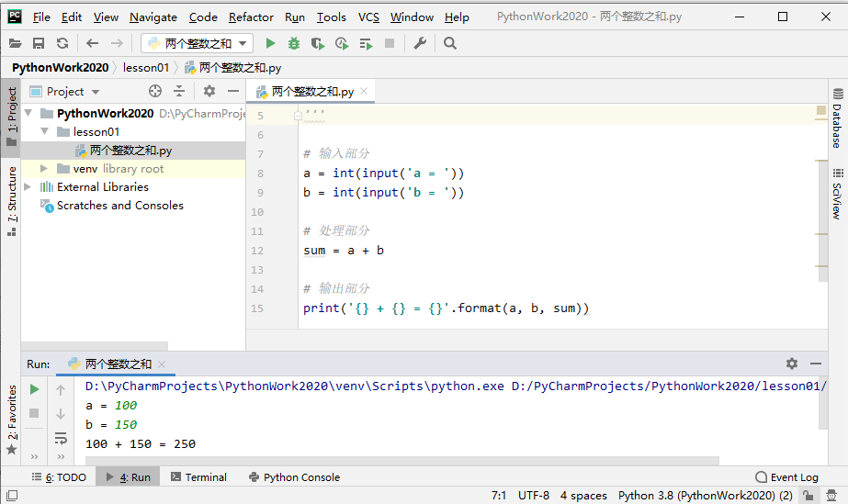Synchronize files with the reload icon
The height and width of the screenshot is (504, 848).
pos(62,43)
